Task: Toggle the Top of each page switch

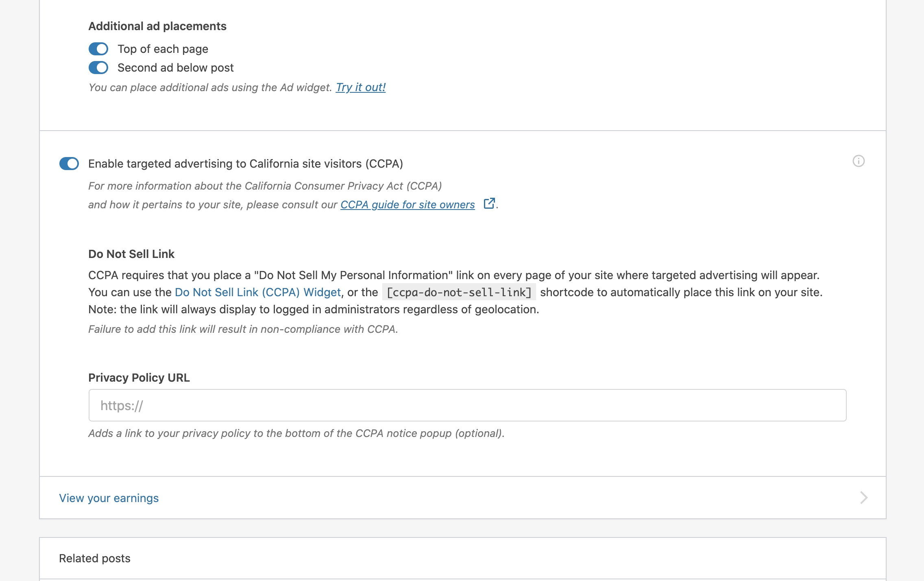Action: [x=98, y=49]
